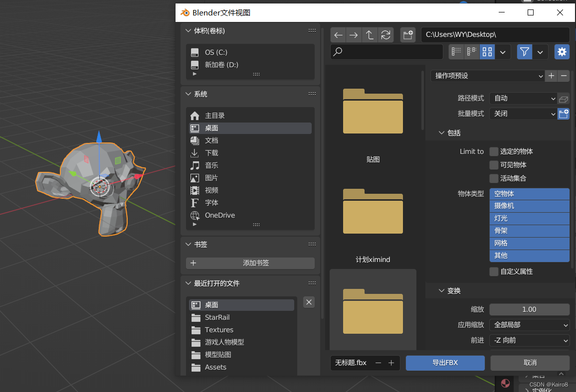Adjust 缩放 1.00 value slider
The height and width of the screenshot is (392, 576).
click(529, 309)
